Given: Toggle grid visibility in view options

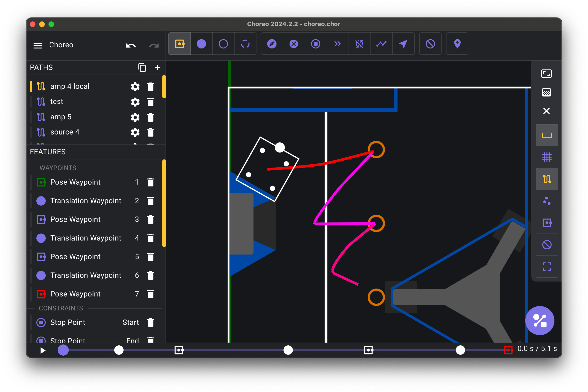Looking at the screenshot, I should pyautogui.click(x=547, y=157).
